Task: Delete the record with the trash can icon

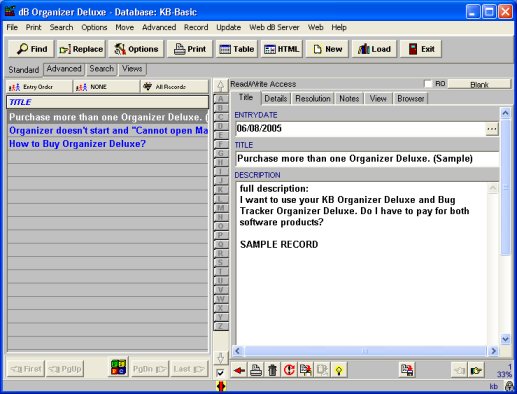Action: click(273, 370)
